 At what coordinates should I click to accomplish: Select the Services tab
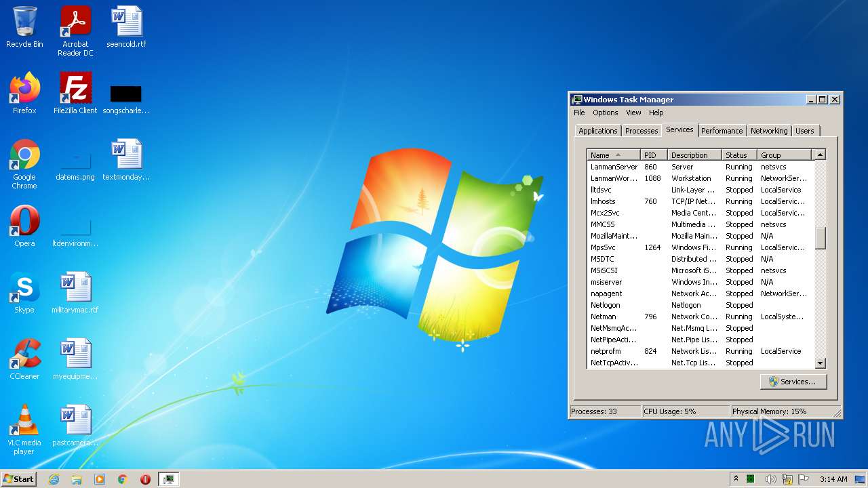click(x=679, y=129)
